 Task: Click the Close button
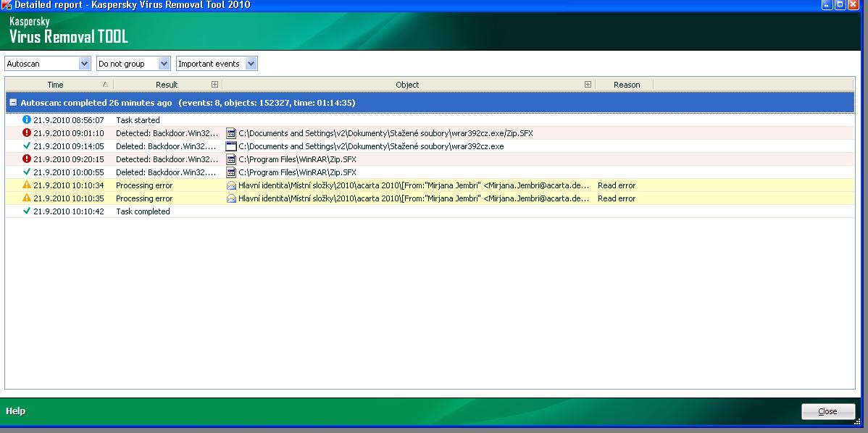click(x=828, y=411)
